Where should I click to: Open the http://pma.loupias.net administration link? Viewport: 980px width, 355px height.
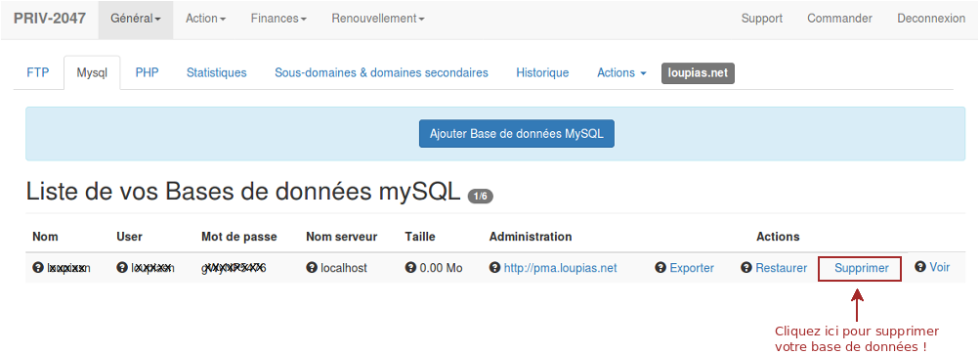click(x=561, y=268)
